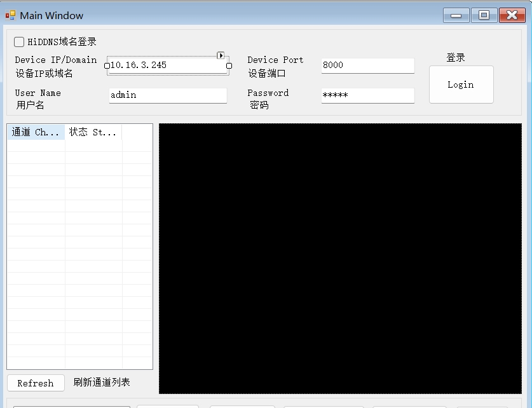Click the left resize handle of the IP textbox
This screenshot has width=532, height=408.
pos(107,65)
